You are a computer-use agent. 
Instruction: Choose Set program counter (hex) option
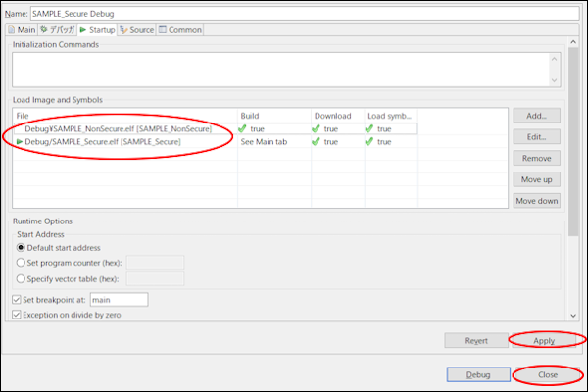pos(22,263)
